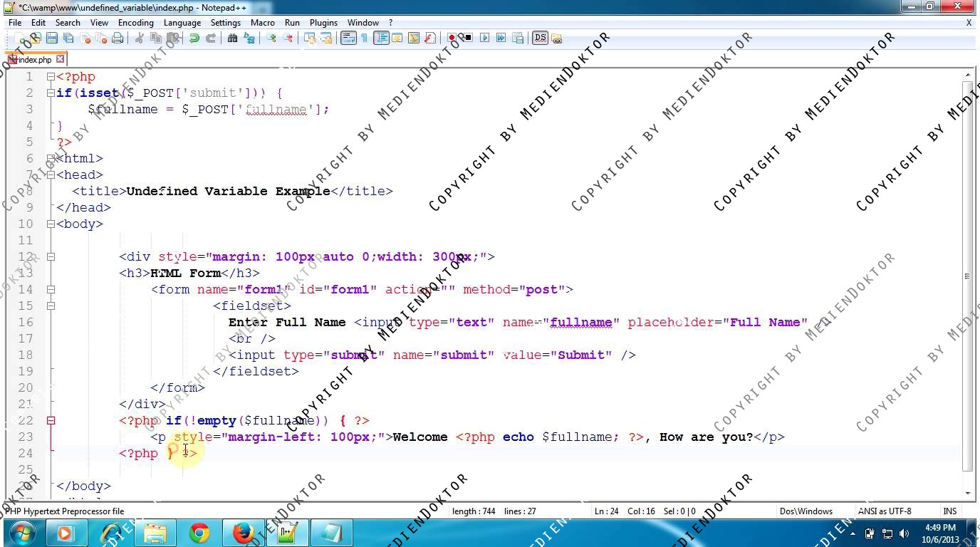Open the Settings menu
Screen dimensions: 980x547
coord(225,23)
